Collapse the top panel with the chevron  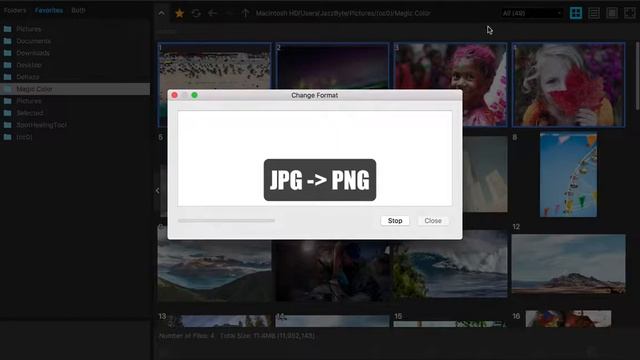162,13
